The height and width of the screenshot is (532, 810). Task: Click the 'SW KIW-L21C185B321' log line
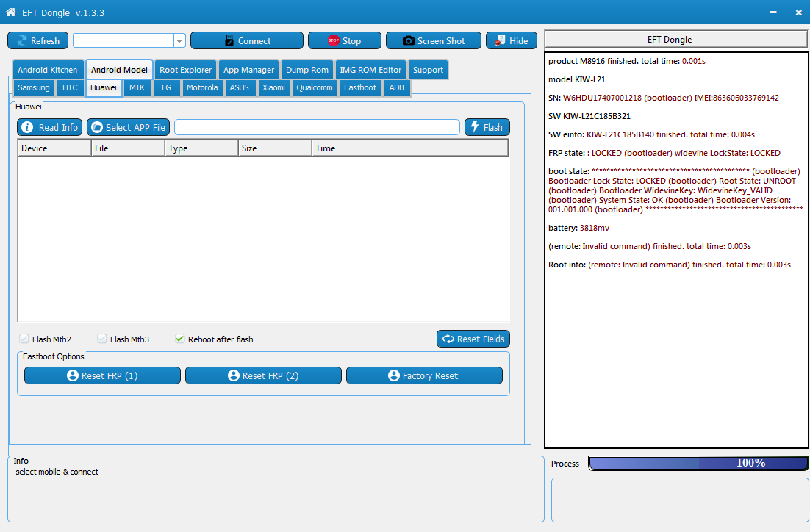pos(589,116)
